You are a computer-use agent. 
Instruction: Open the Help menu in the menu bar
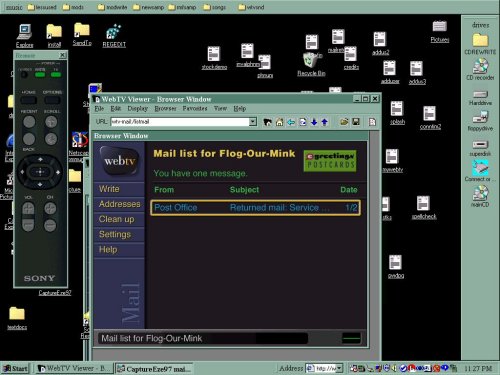point(239,108)
